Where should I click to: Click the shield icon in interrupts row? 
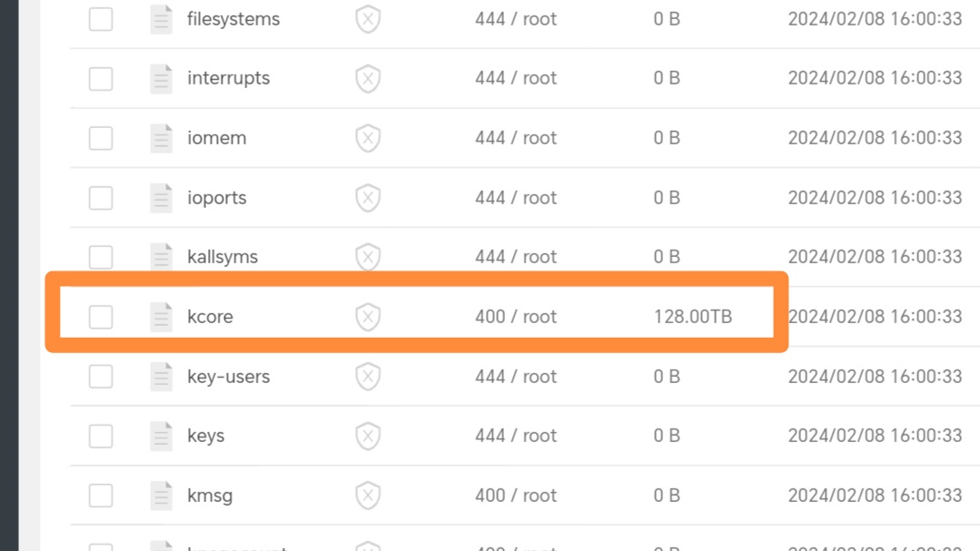click(368, 79)
